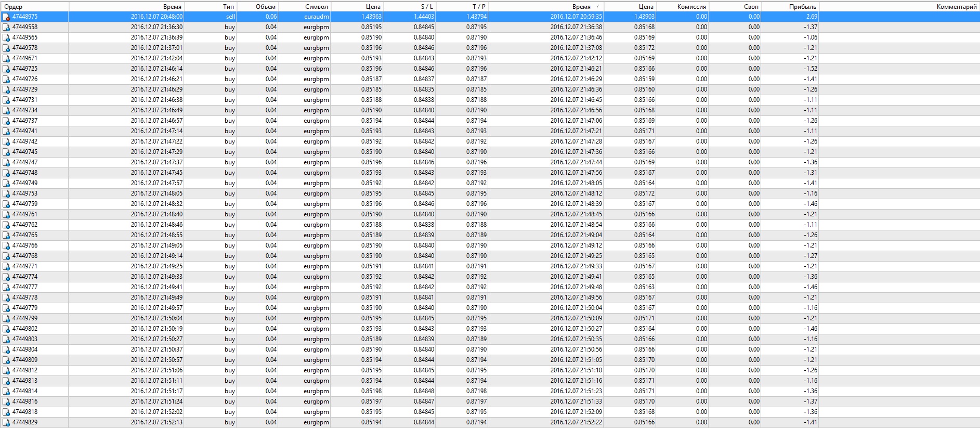The height and width of the screenshot is (428, 980).
Task: Click the order icon for 47449762
Action: [6, 225]
